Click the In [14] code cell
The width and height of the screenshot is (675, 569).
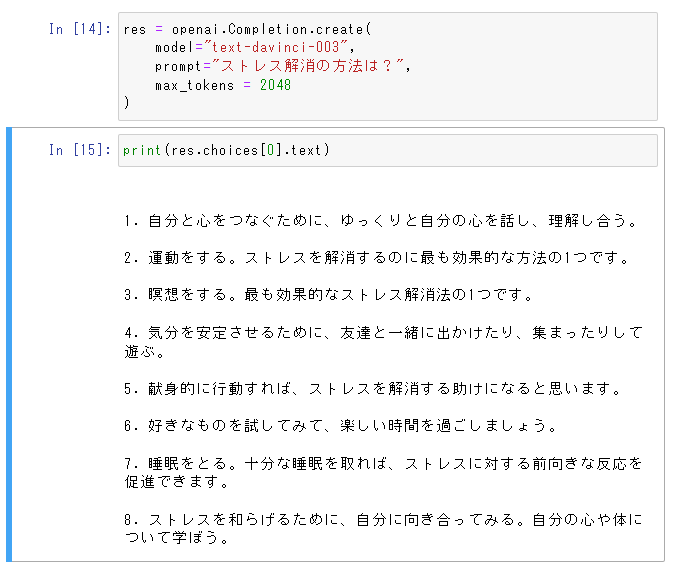(x=388, y=66)
